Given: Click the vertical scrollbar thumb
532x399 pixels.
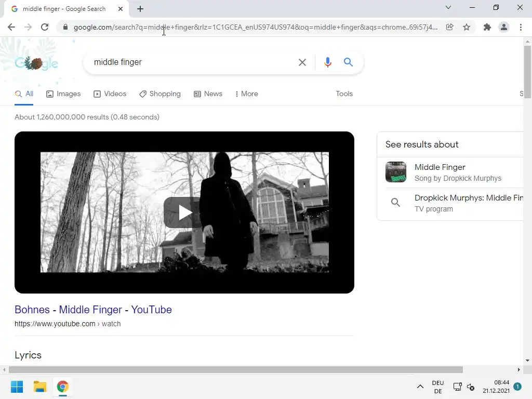Looking at the screenshot, I should coord(527,72).
